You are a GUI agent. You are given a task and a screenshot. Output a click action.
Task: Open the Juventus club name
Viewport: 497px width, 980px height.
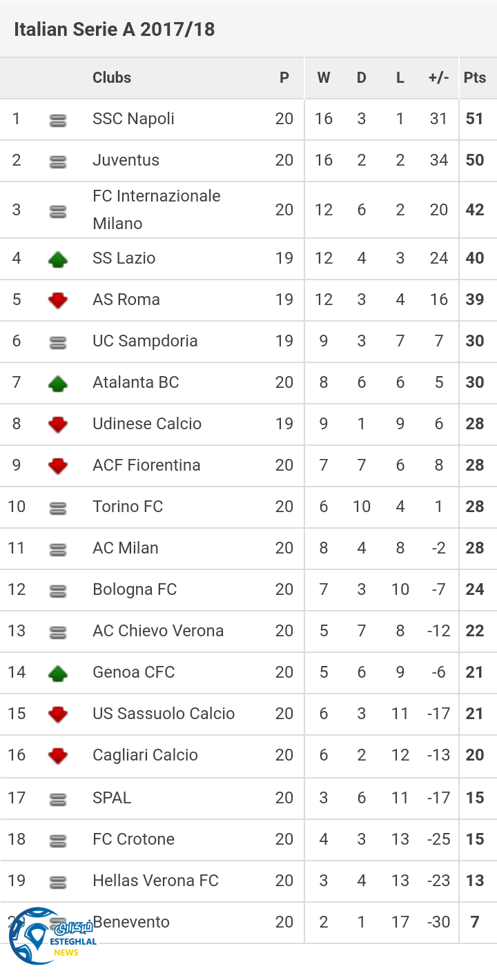pos(126,160)
